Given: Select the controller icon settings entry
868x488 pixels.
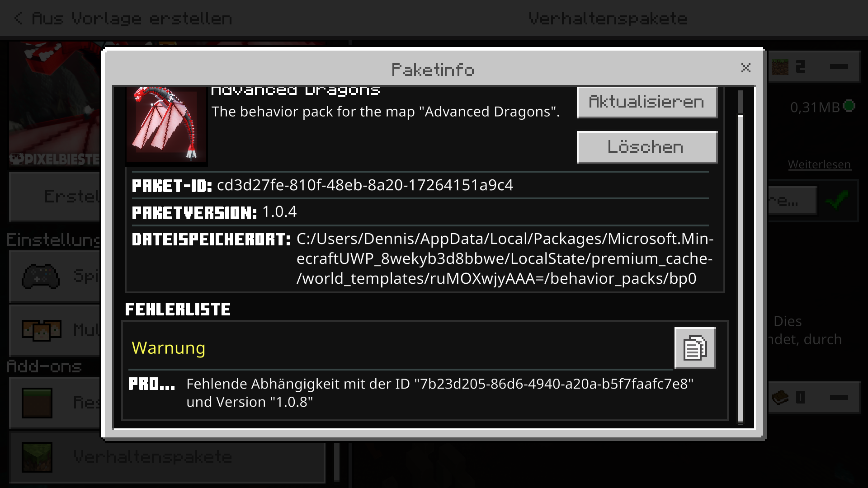Looking at the screenshot, I should point(41,276).
